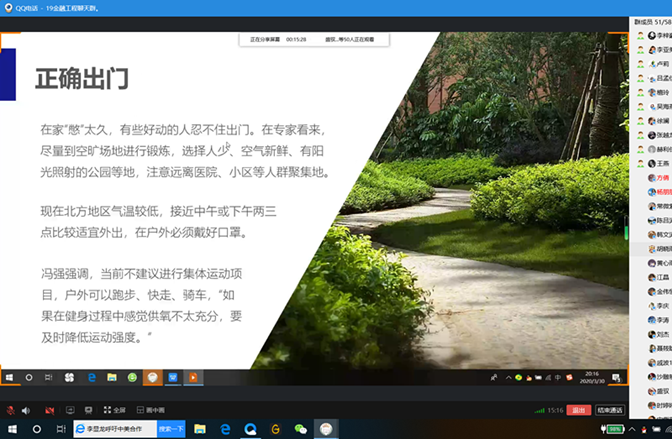Toggle the camera icon in call toolbar
Screen dimensions: 672x439
(50, 410)
